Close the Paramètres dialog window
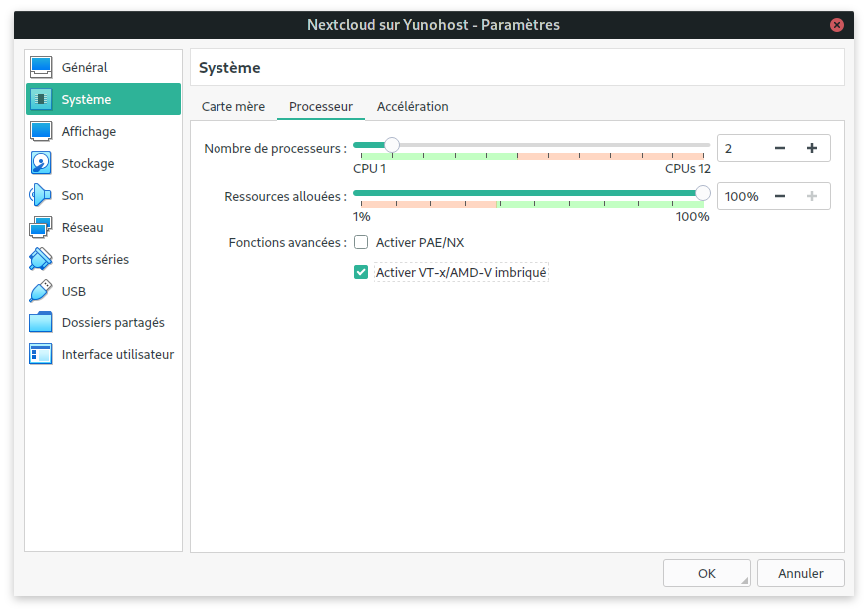Screen dimensions: 868x613 837,25
